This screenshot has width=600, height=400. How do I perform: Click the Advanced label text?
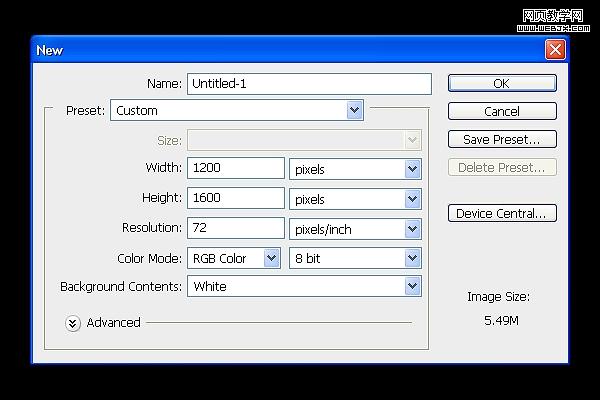coord(113,322)
